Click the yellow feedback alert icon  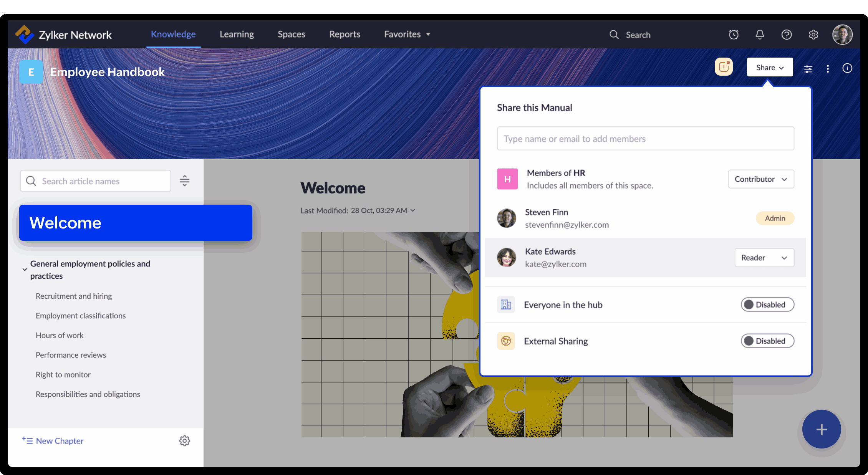[724, 67]
